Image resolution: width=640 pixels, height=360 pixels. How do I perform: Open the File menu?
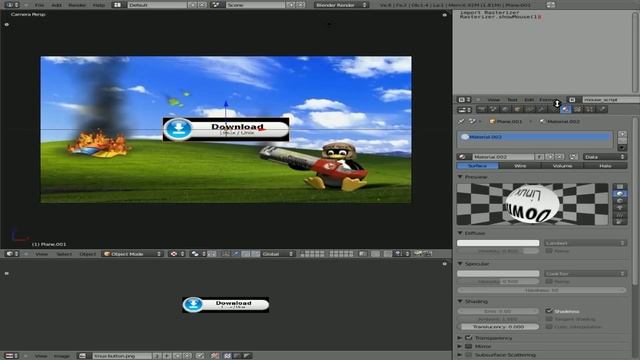(39, 5)
